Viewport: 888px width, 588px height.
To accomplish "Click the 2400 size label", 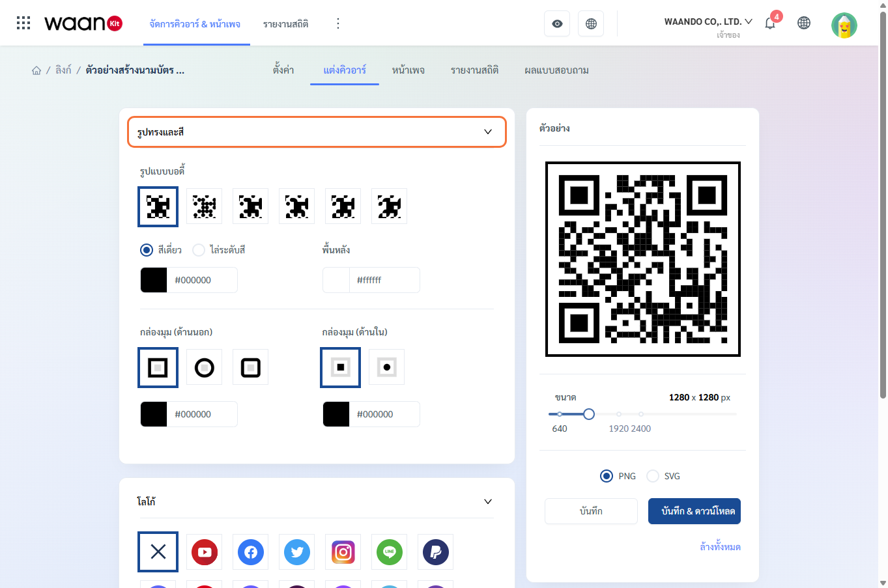I will coord(641,428).
